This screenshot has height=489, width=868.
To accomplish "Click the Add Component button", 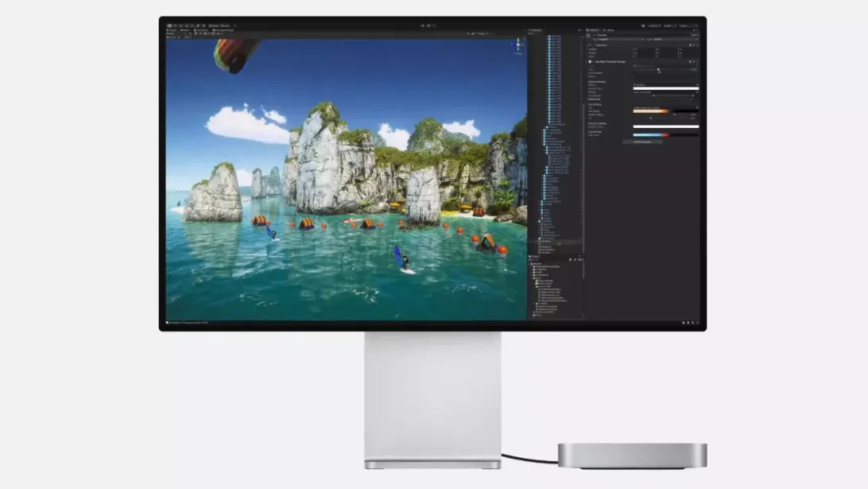I will click(x=642, y=142).
